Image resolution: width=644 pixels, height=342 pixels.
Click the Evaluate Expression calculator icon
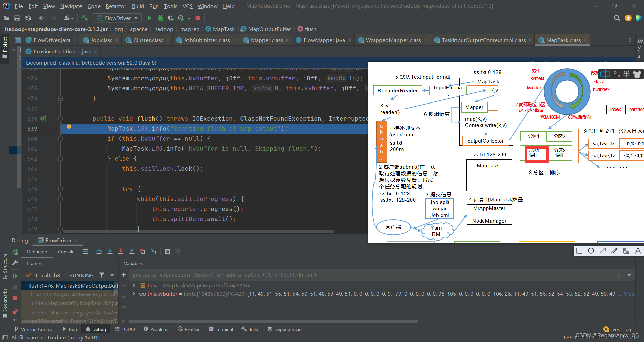point(167,251)
